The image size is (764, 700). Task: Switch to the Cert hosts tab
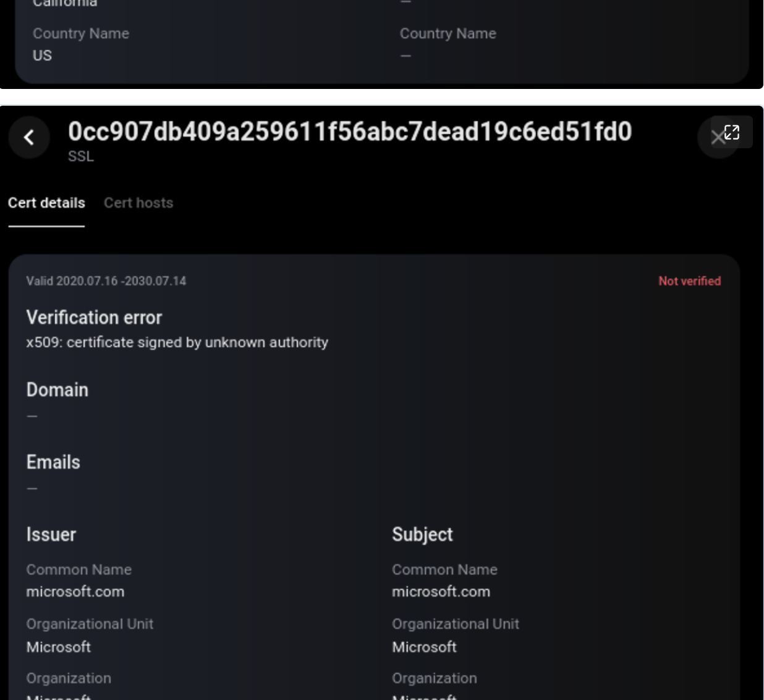point(138,203)
